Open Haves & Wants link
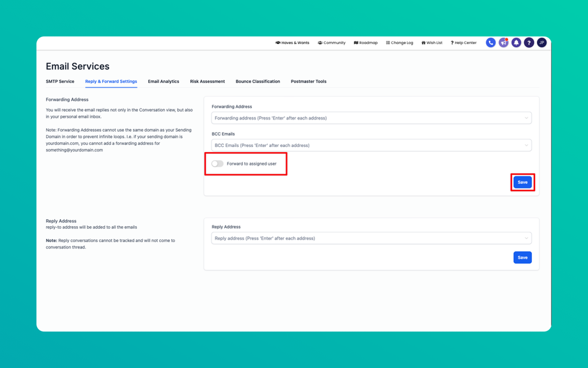 [x=293, y=43]
